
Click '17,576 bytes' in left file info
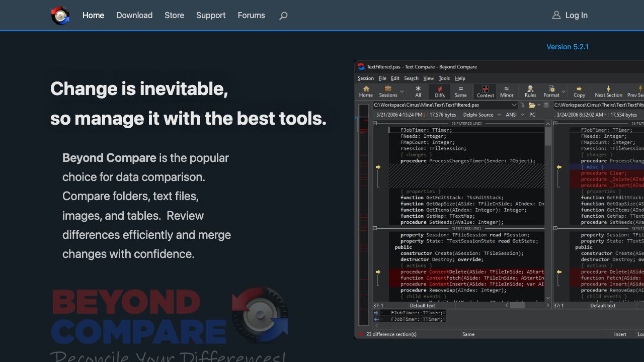443,115
